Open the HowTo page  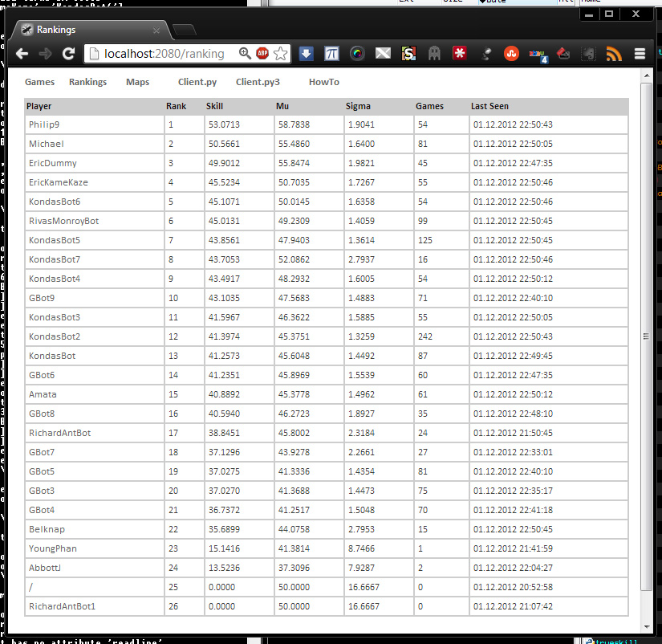pos(323,82)
